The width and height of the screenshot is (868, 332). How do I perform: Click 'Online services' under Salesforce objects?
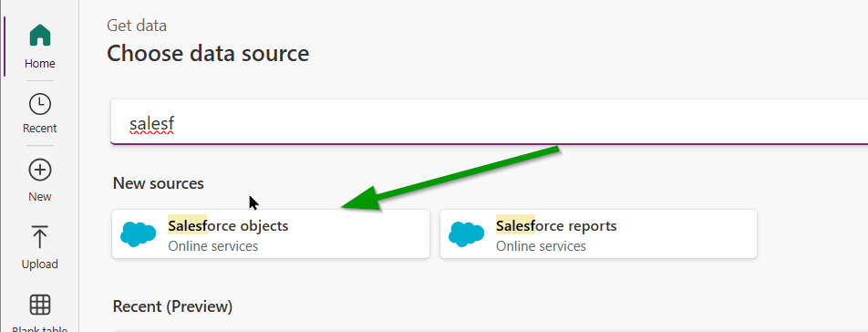[x=213, y=245]
